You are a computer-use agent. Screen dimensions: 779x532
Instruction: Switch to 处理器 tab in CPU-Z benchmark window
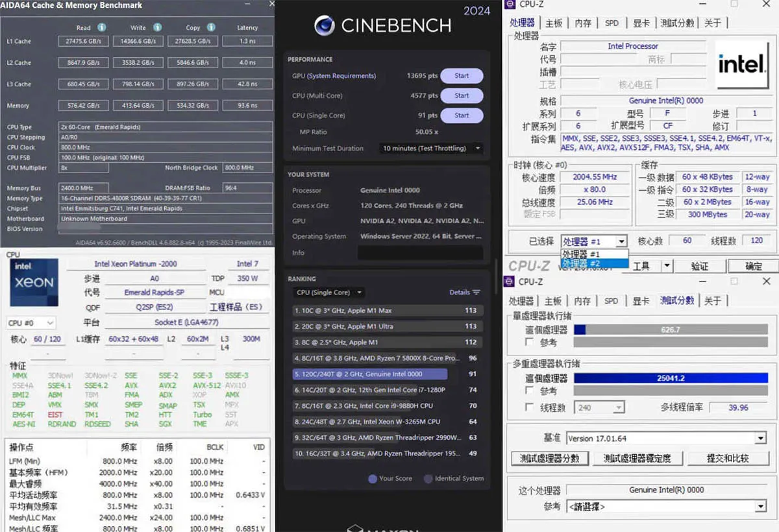[521, 301]
